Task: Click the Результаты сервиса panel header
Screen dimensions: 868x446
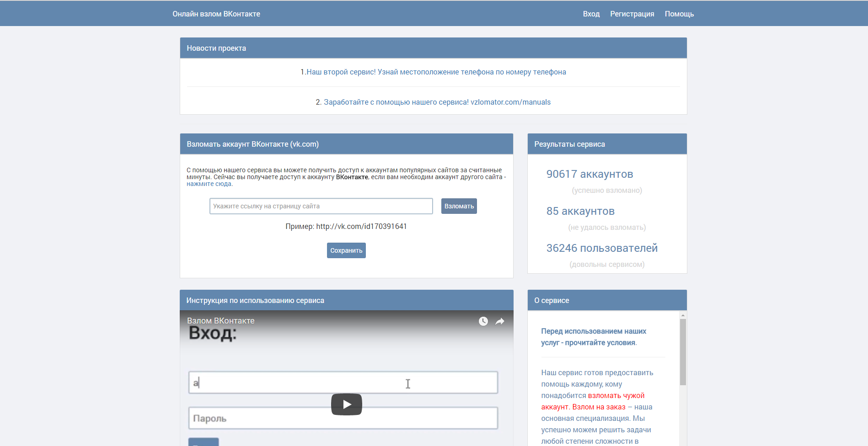Action: pyautogui.click(x=607, y=144)
